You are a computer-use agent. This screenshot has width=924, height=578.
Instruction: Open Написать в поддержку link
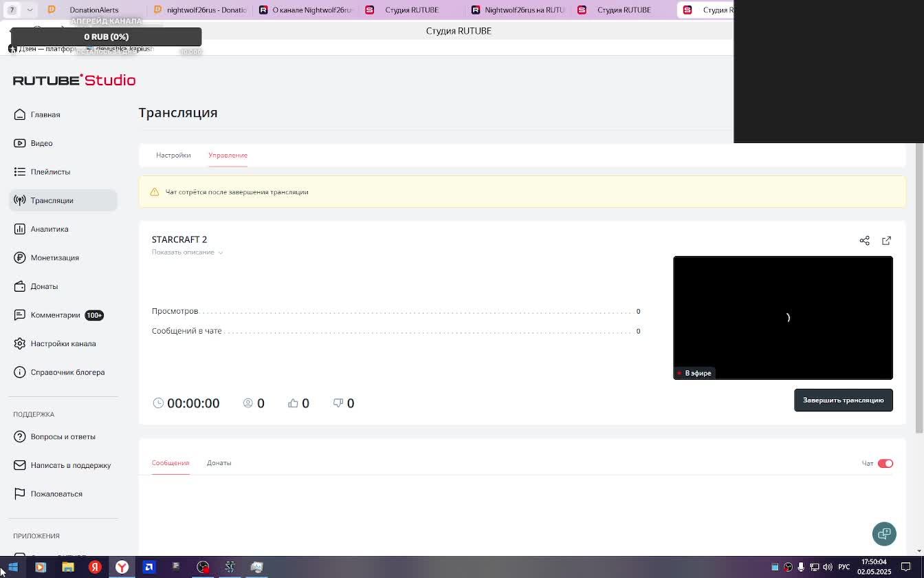click(70, 465)
